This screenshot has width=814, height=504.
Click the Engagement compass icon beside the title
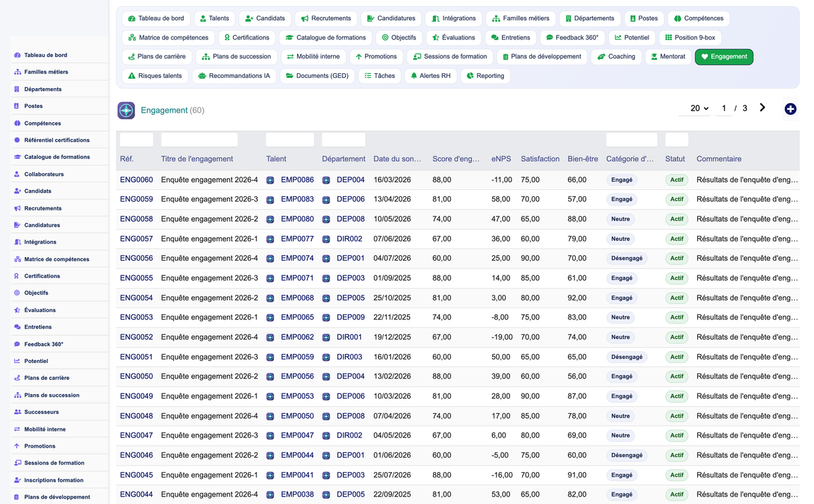(126, 111)
